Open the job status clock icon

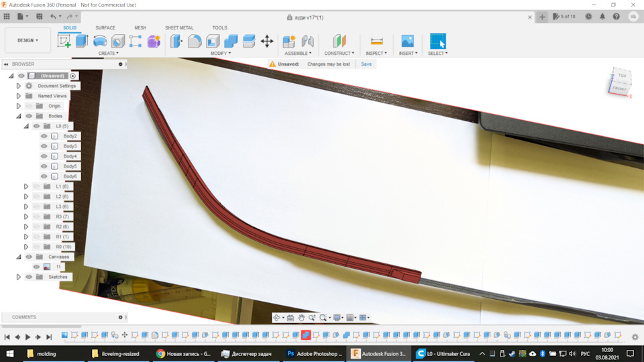[588, 17]
